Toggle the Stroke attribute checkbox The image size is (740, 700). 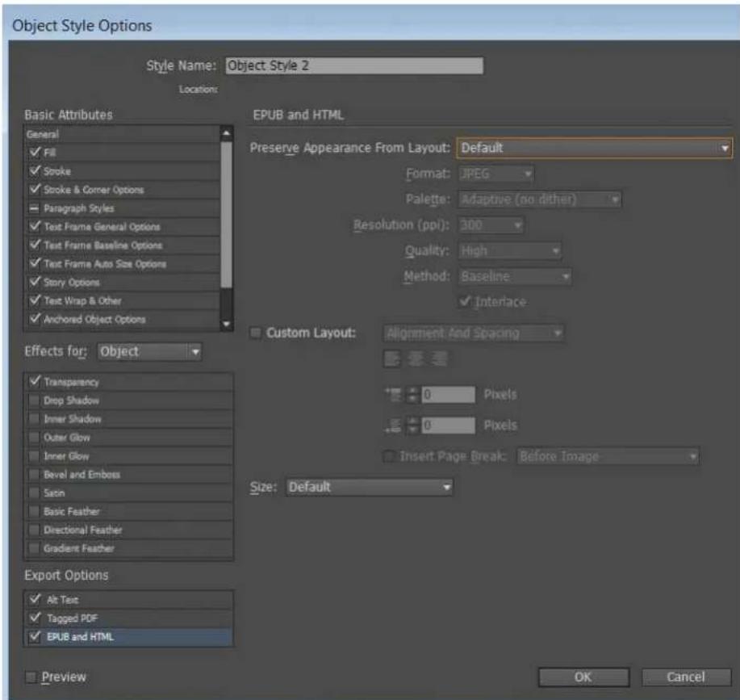click(35, 170)
